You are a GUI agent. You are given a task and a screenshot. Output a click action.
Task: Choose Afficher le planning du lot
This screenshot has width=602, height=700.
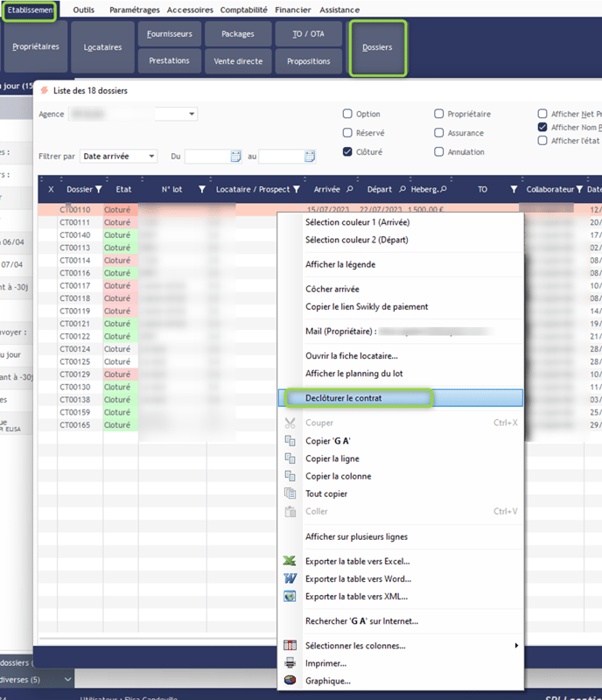click(353, 374)
